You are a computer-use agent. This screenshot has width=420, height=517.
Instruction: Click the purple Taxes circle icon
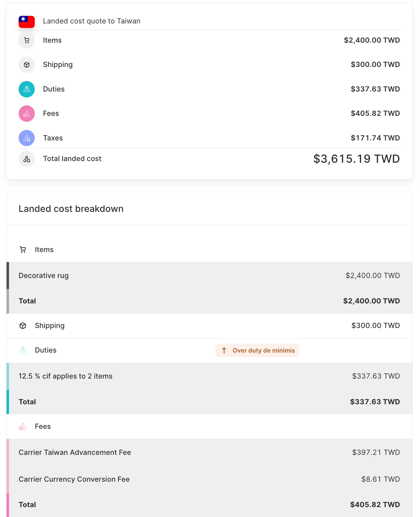pos(27,138)
